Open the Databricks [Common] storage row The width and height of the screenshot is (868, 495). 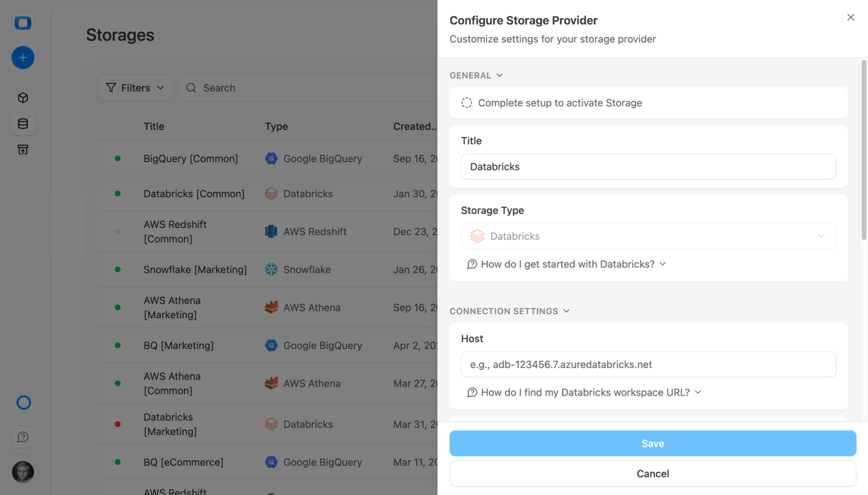tap(268, 193)
